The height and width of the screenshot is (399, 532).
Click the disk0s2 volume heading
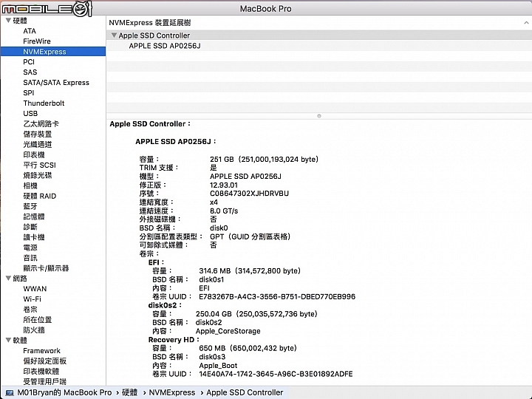pos(165,305)
